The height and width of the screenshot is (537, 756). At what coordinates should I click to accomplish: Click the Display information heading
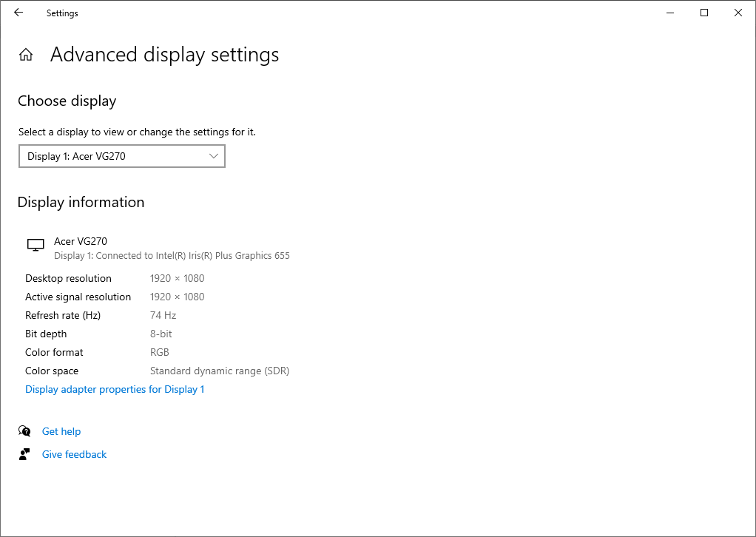pos(81,202)
